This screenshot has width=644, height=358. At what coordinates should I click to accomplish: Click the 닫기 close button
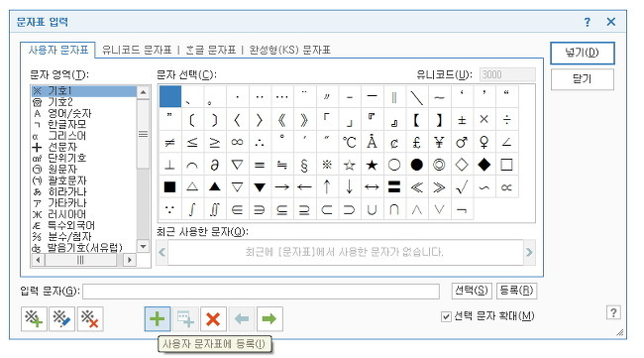pyautogui.click(x=583, y=79)
